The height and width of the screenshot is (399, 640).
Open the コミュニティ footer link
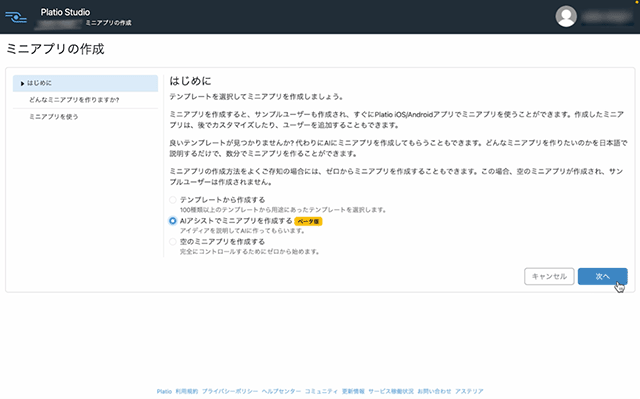(x=321, y=391)
